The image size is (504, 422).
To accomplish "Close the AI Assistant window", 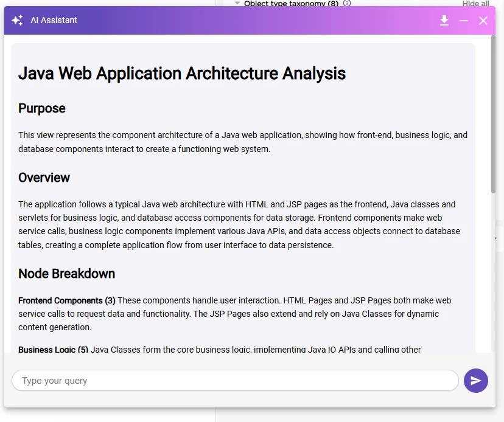I will coord(483,21).
